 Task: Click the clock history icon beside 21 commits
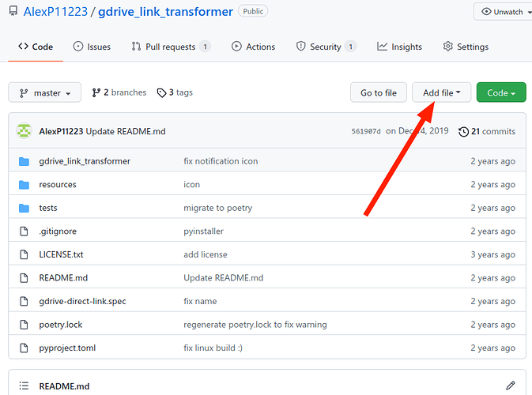(463, 132)
